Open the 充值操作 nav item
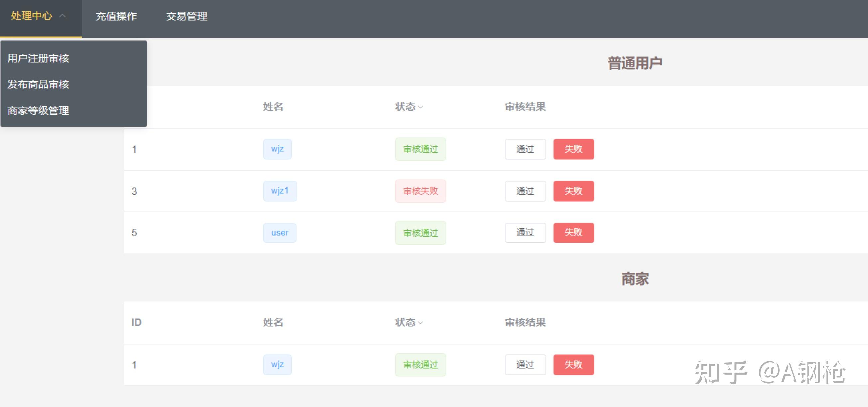The width and height of the screenshot is (868, 407). coord(116,16)
